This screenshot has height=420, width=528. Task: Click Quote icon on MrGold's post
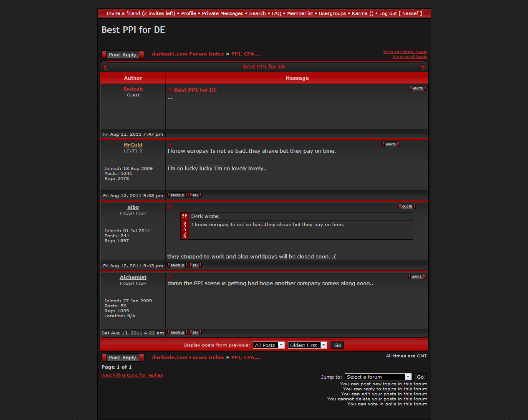[x=391, y=144]
